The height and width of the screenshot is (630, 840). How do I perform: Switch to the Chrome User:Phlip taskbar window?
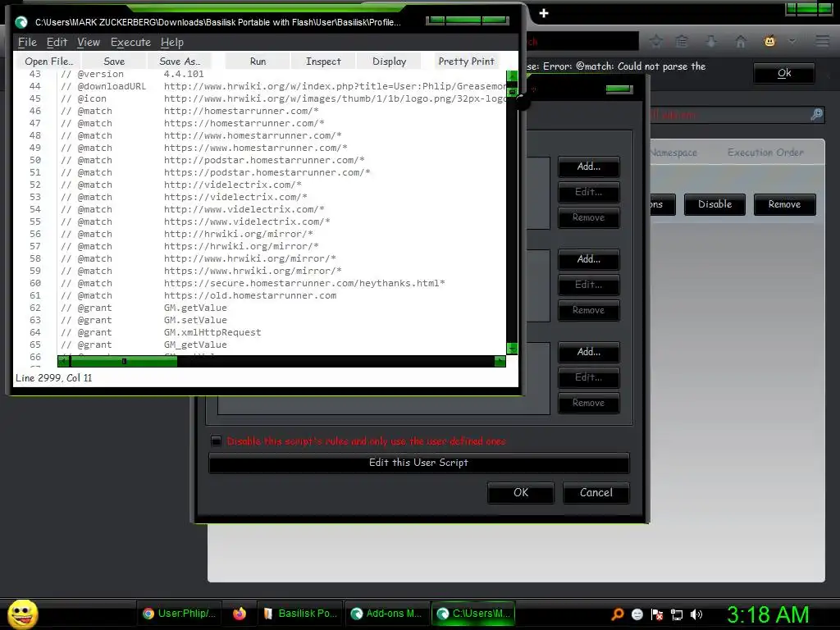pyautogui.click(x=180, y=614)
